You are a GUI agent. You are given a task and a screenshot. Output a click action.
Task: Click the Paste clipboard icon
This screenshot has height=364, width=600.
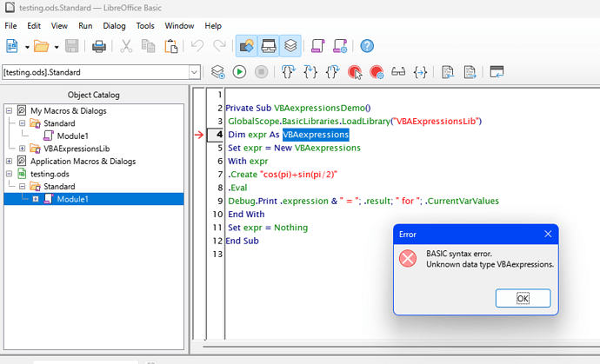tap(171, 46)
